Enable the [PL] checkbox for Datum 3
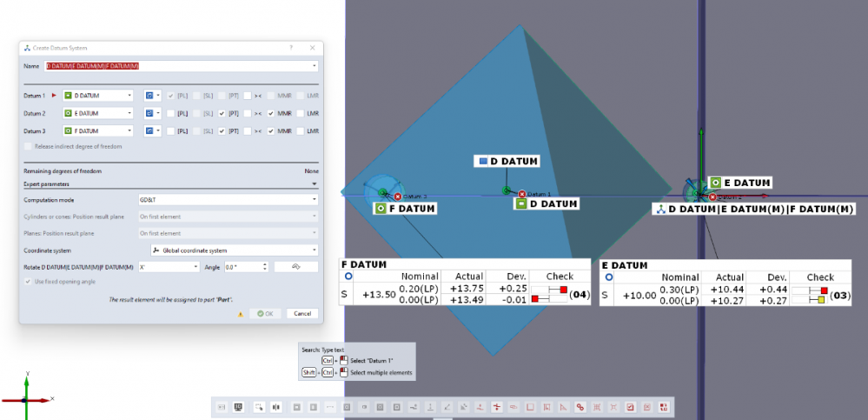This screenshot has width=868, height=420. point(170,131)
